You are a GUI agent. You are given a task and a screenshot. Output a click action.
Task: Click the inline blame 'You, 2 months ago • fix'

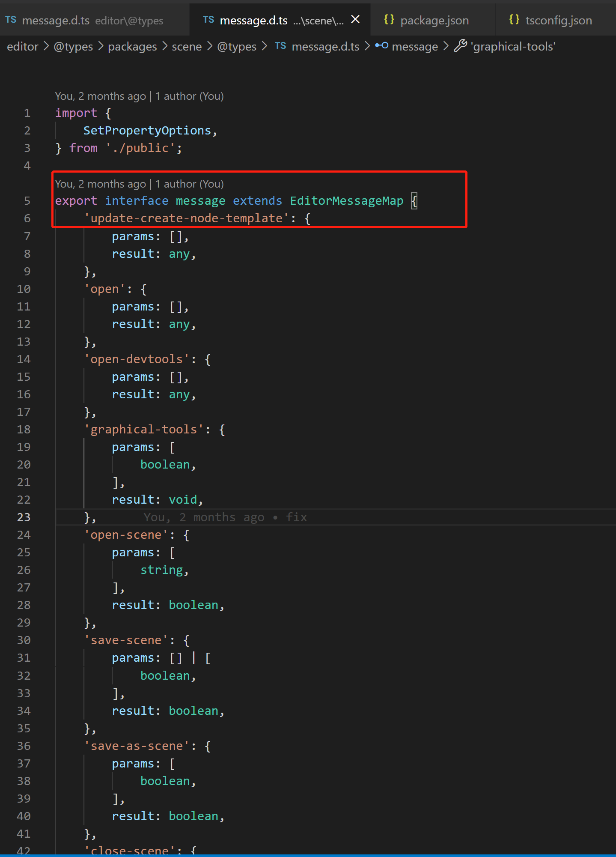225,517
